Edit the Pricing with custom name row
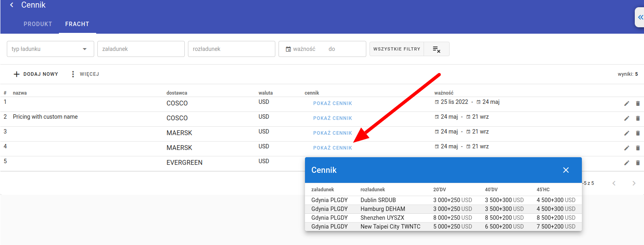This screenshot has width=644, height=245. (x=627, y=118)
